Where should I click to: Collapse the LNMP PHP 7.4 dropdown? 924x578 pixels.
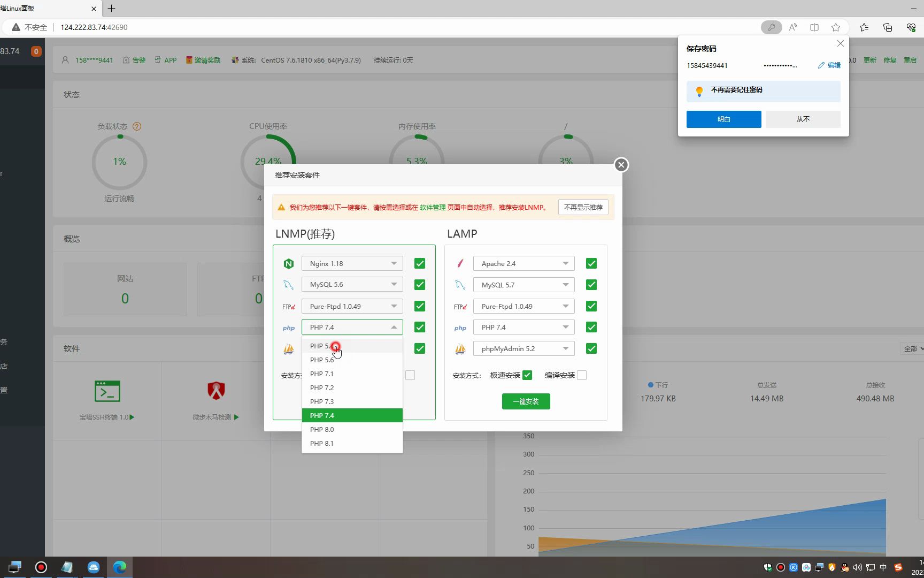352,327
